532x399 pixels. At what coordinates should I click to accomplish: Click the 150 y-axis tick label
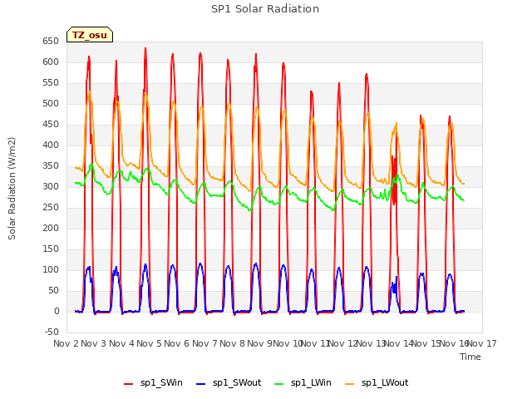[51, 249]
